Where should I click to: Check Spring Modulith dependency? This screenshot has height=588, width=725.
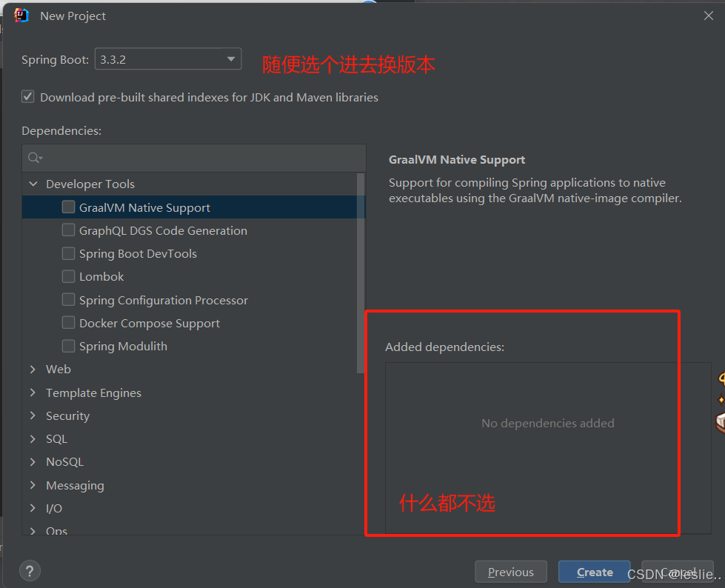tap(68, 345)
